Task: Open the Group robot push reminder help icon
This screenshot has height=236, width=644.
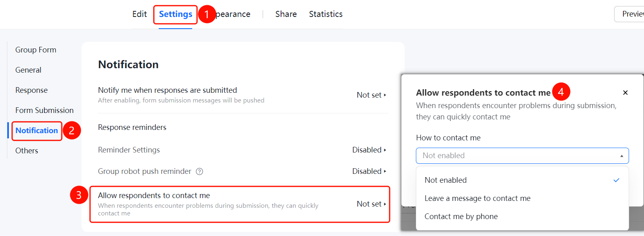Action: (x=199, y=171)
